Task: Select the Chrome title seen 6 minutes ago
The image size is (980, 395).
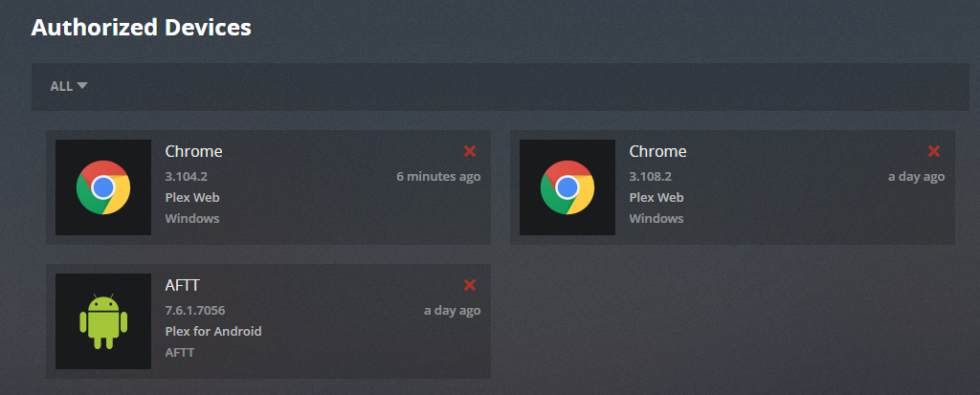Action: pyautogui.click(x=193, y=151)
